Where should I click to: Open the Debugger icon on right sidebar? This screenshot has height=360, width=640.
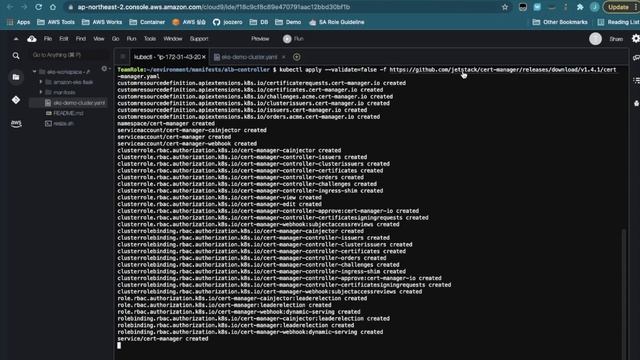[636, 103]
